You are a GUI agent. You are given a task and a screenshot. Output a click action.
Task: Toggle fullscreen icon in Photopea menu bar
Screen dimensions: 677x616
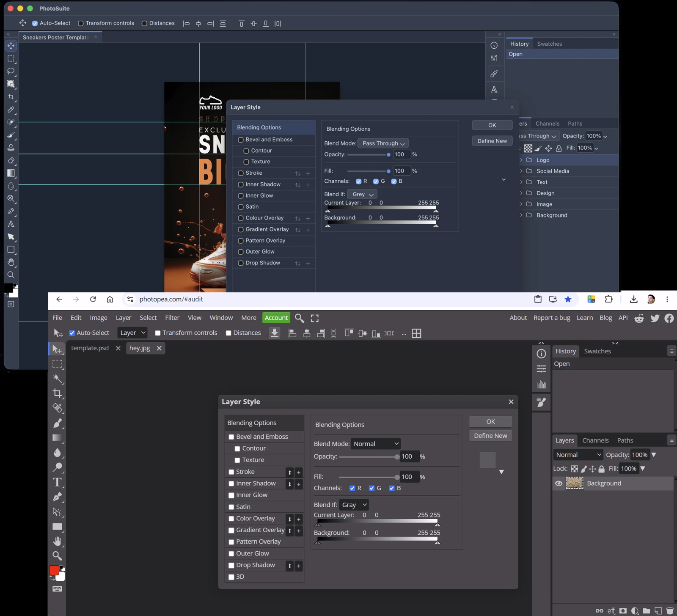coord(315,318)
